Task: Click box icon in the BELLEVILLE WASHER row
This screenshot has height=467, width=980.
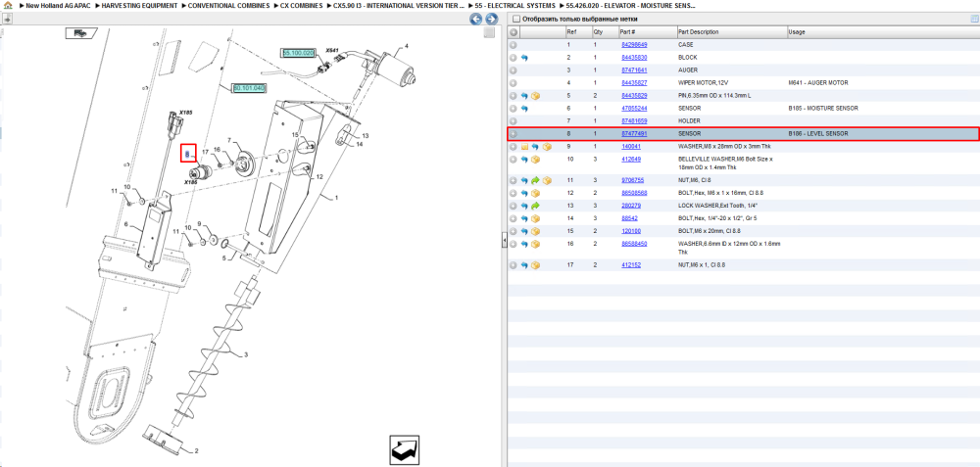Action: [536, 160]
